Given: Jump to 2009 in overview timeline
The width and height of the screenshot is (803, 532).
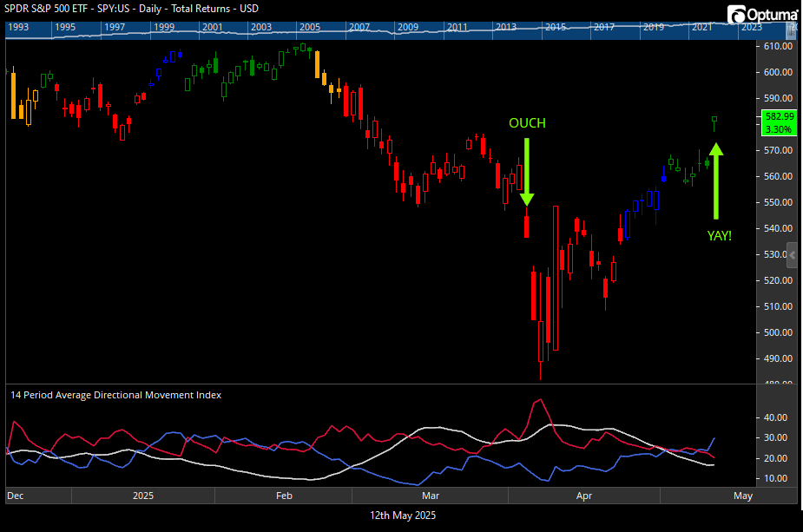Looking at the screenshot, I should (x=408, y=27).
